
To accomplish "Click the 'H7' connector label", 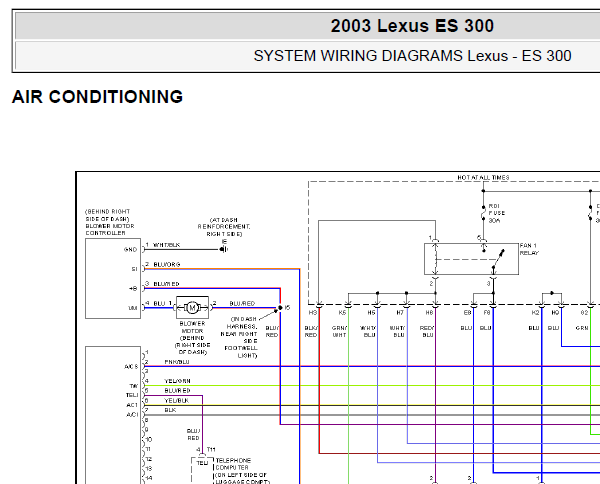I will [x=400, y=313].
